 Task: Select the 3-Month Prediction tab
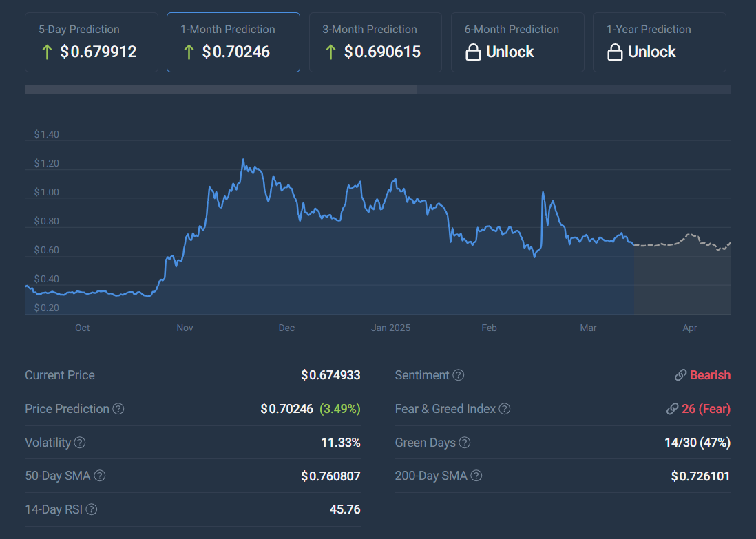(375, 43)
